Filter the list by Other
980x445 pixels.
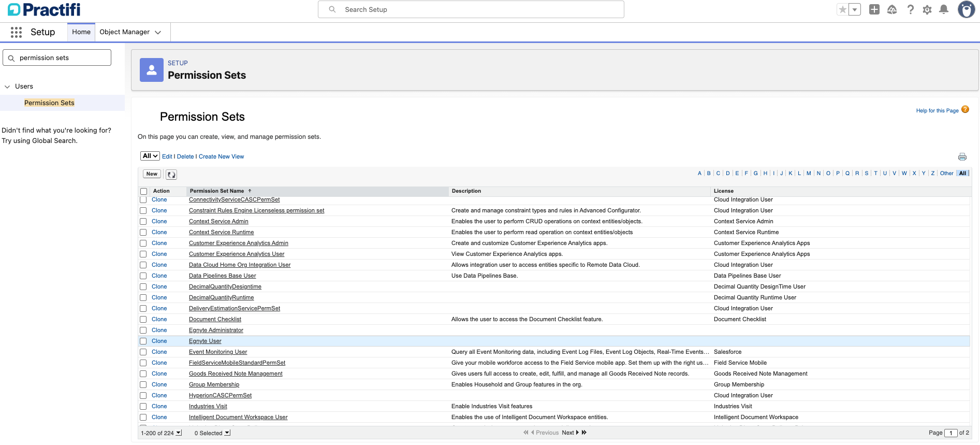[947, 174]
